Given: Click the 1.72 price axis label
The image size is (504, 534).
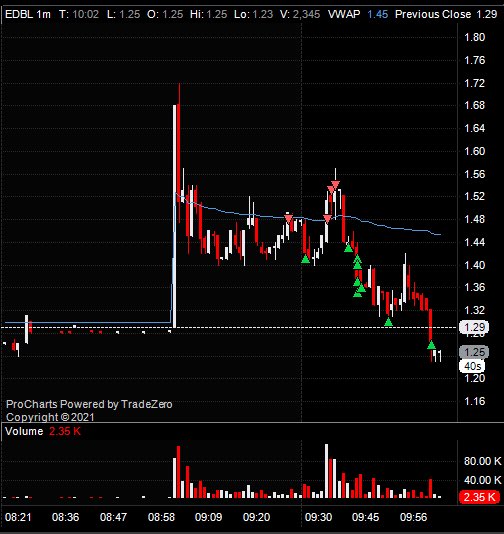Looking at the screenshot, I should [474, 83].
